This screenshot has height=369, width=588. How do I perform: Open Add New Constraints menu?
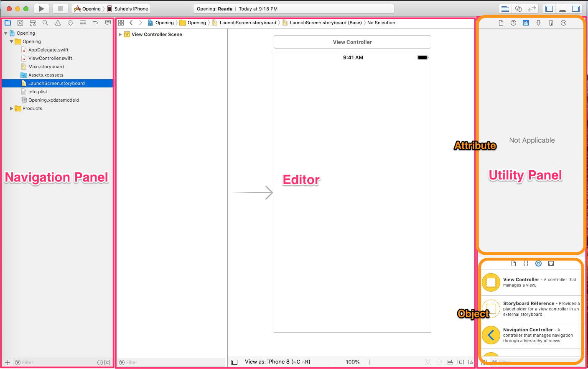click(x=461, y=362)
